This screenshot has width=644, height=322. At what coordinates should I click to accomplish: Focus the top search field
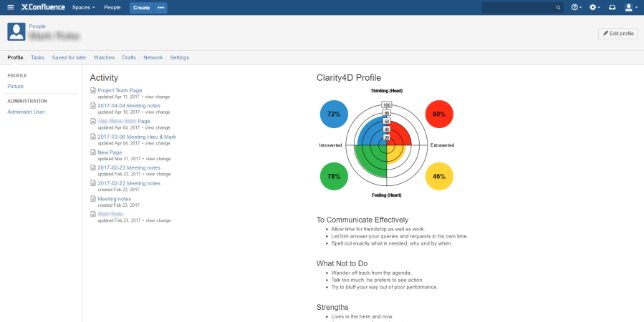click(x=522, y=7)
